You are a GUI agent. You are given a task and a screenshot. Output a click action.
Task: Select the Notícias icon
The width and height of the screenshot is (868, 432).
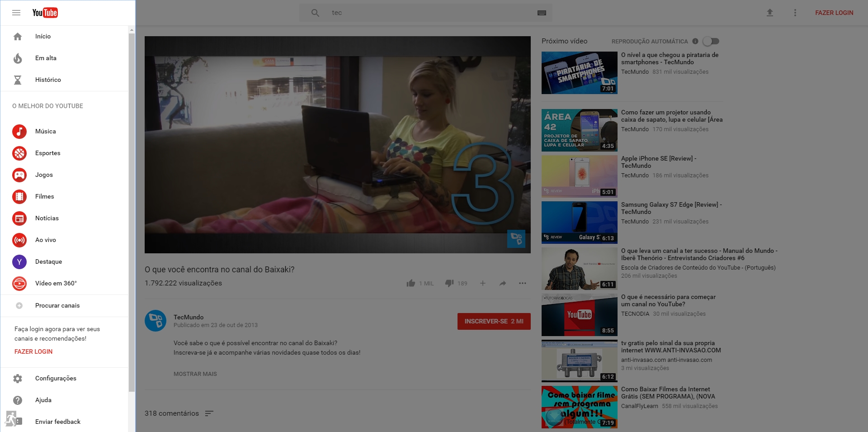point(19,218)
